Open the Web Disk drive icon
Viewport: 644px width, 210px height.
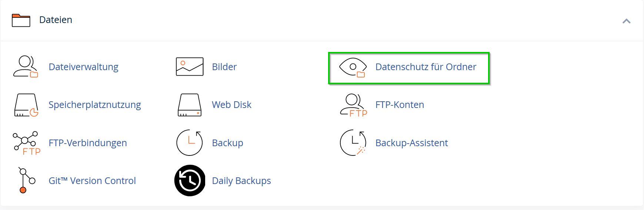[190, 105]
